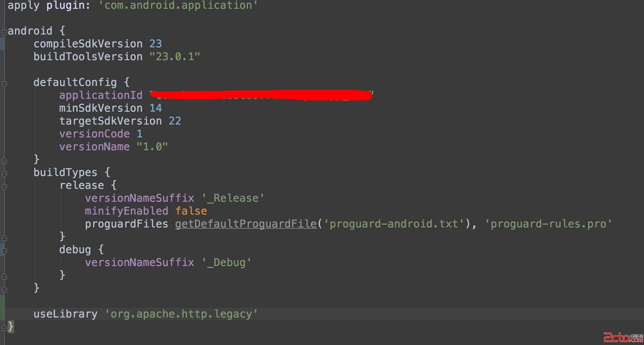Viewport: 644px width, 345px height.
Task: Click the 'proguard-rules.pro' file string
Action: pos(548,224)
